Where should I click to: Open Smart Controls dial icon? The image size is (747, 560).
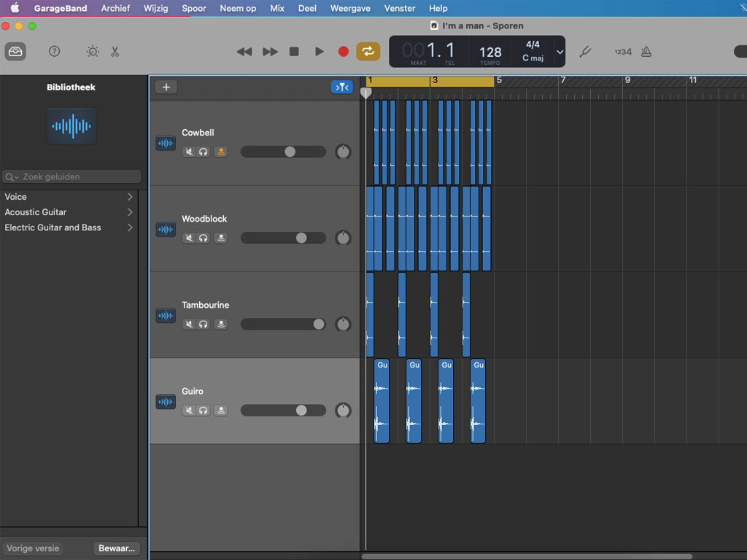tap(93, 51)
